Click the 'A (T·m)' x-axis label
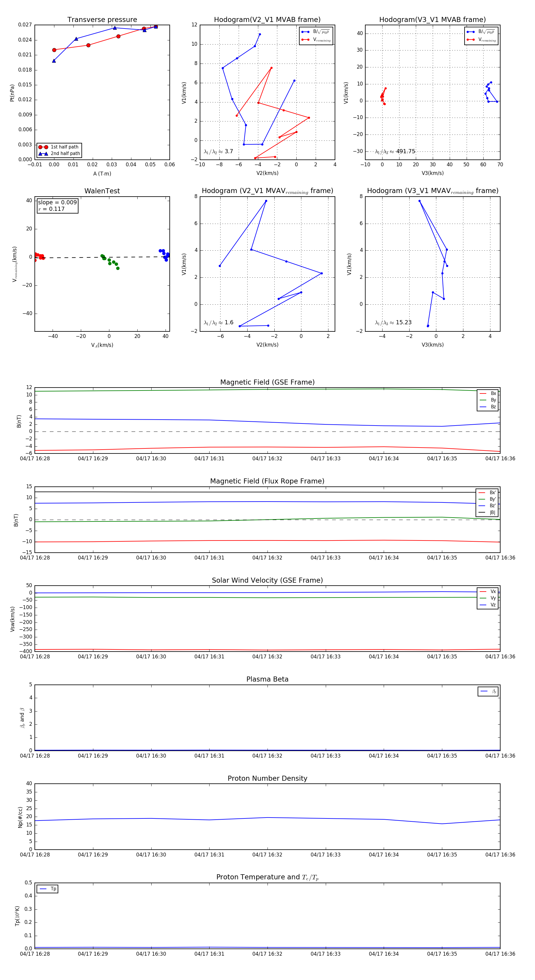This screenshot has height=980, width=535. [102, 173]
